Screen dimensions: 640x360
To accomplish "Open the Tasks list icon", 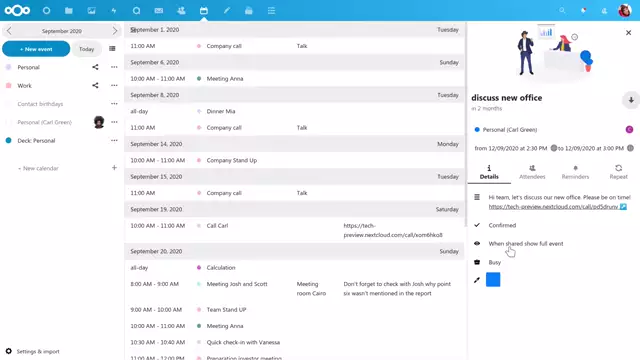I will pyautogui.click(x=271, y=11).
